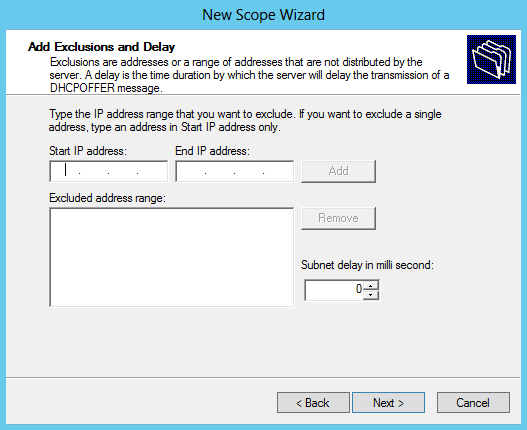
Task: Click last octet of Start IP address
Action: point(152,171)
